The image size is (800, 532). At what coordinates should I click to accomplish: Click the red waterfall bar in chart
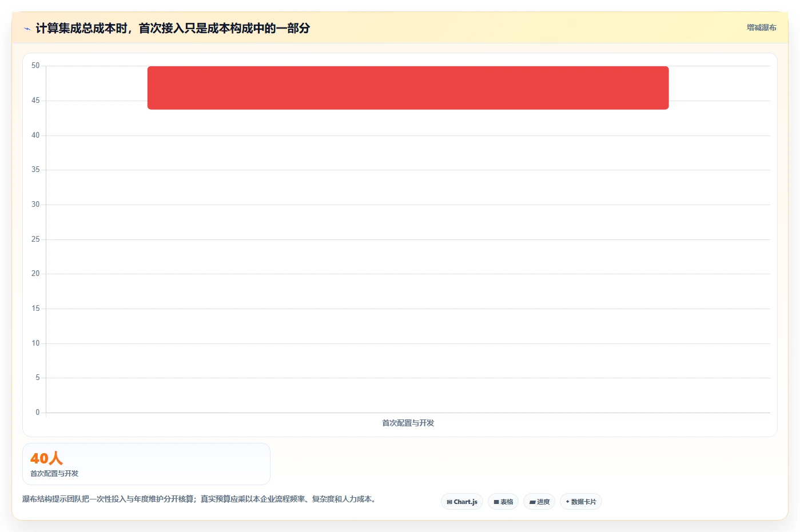pos(408,87)
